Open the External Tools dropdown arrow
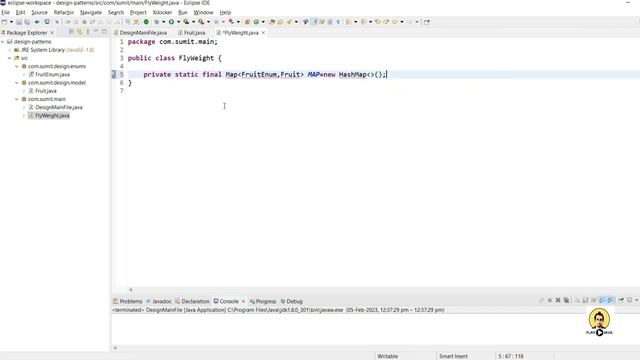The height and width of the screenshot is (360, 640). tap(208, 22)
